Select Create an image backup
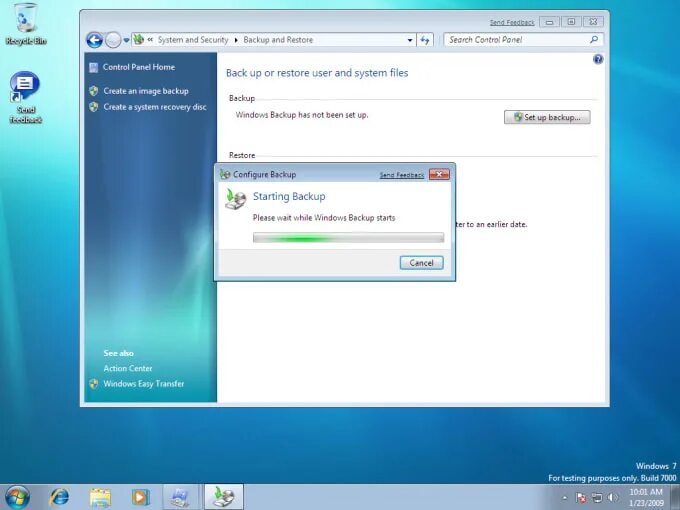This screenshot has height=510, width=680. pos(146,91)
